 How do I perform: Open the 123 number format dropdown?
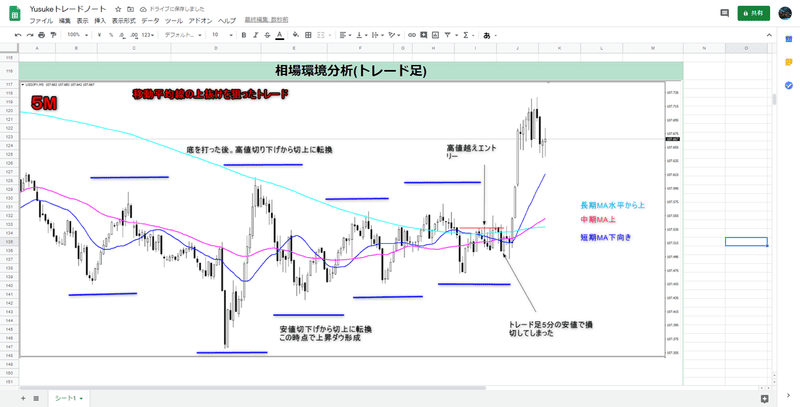coord(148,35)
